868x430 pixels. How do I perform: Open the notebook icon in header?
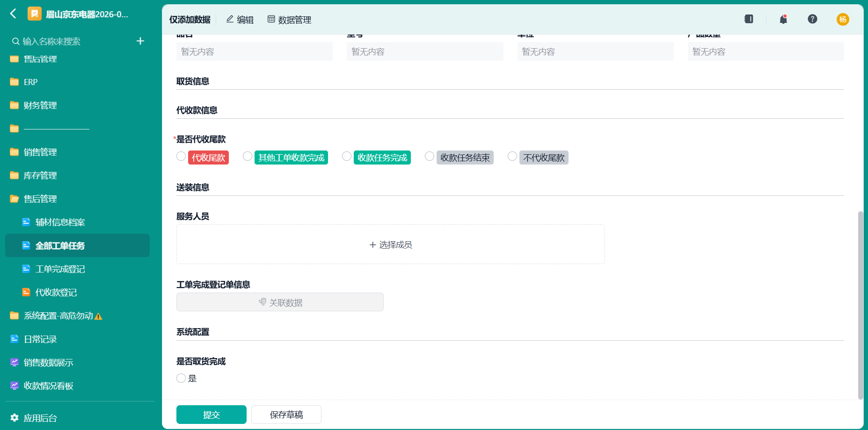coord(749,19)
